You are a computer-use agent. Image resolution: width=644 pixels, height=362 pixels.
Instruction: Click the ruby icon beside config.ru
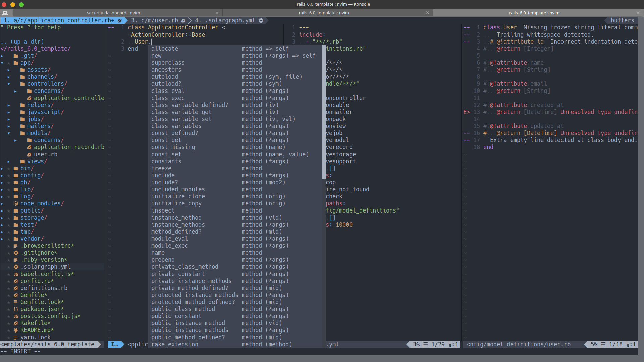(x=16, y=281)
